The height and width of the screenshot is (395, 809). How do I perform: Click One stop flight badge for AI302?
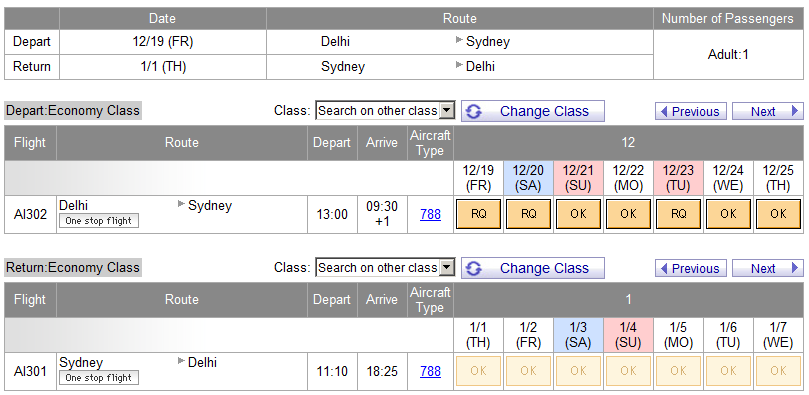[x=99, y=221]
